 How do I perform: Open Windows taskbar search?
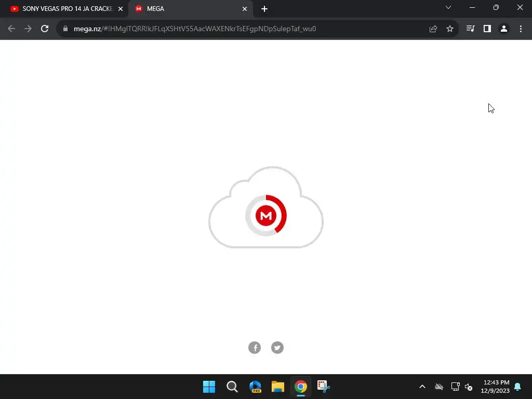point(232,387)
